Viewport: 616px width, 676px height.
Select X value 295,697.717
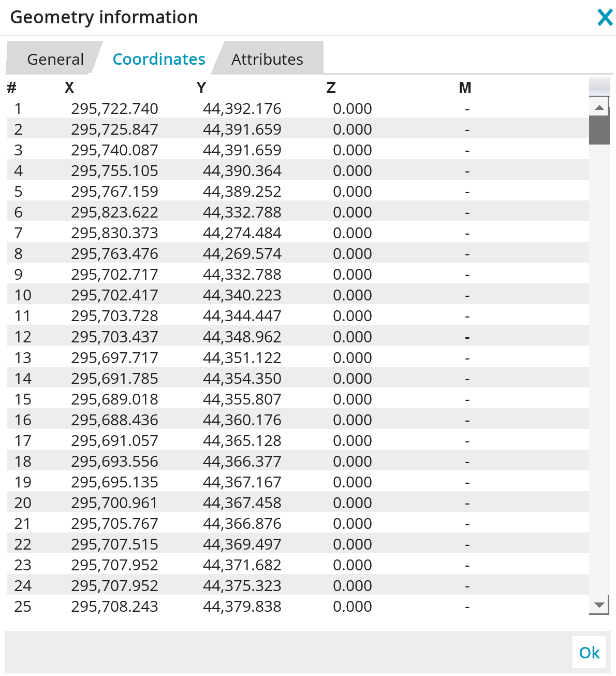click(114, 358)
